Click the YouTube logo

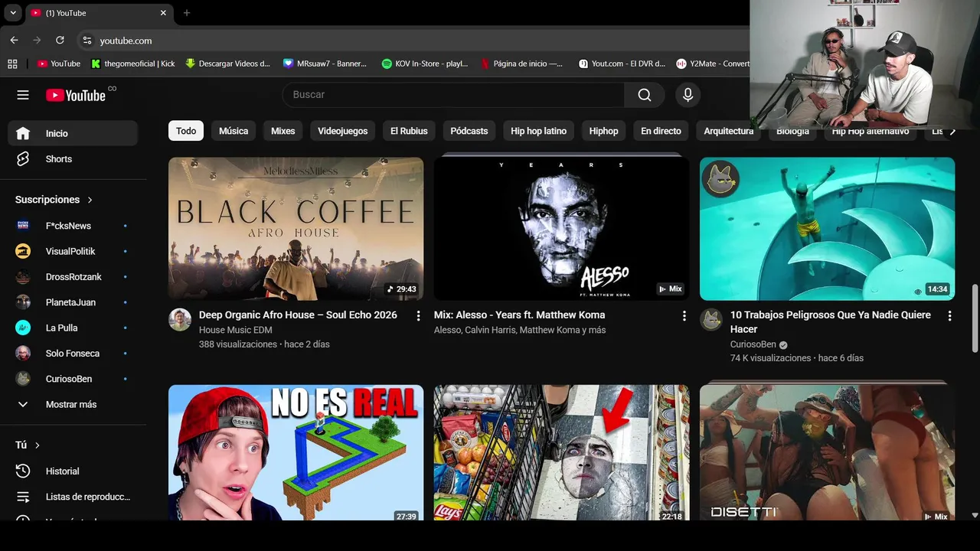click(x=76, y=95)
